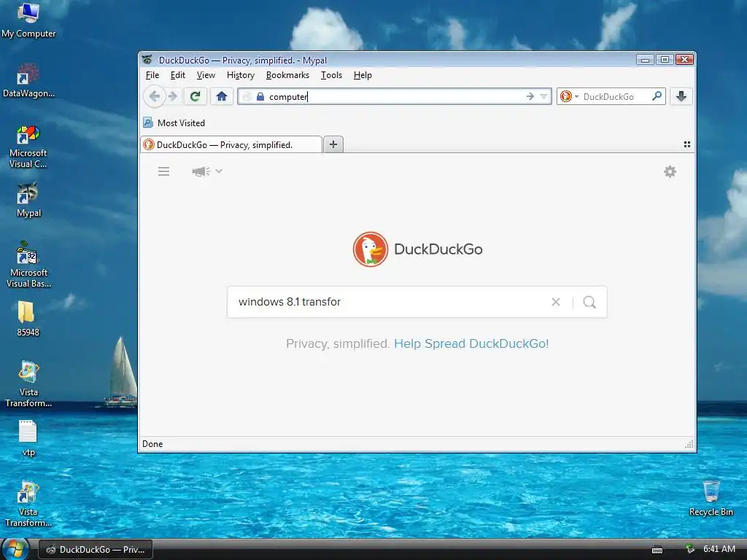Open DuckDuckGo settings gear
The width and height of the screenshot is (747, 560).
(x=670, y=171)
